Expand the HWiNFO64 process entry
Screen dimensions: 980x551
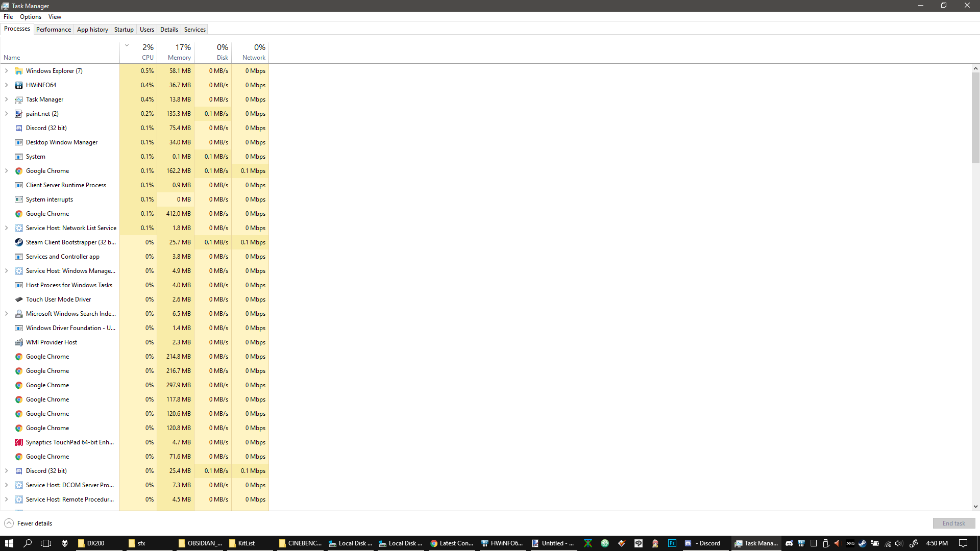[x=7, y=85]
